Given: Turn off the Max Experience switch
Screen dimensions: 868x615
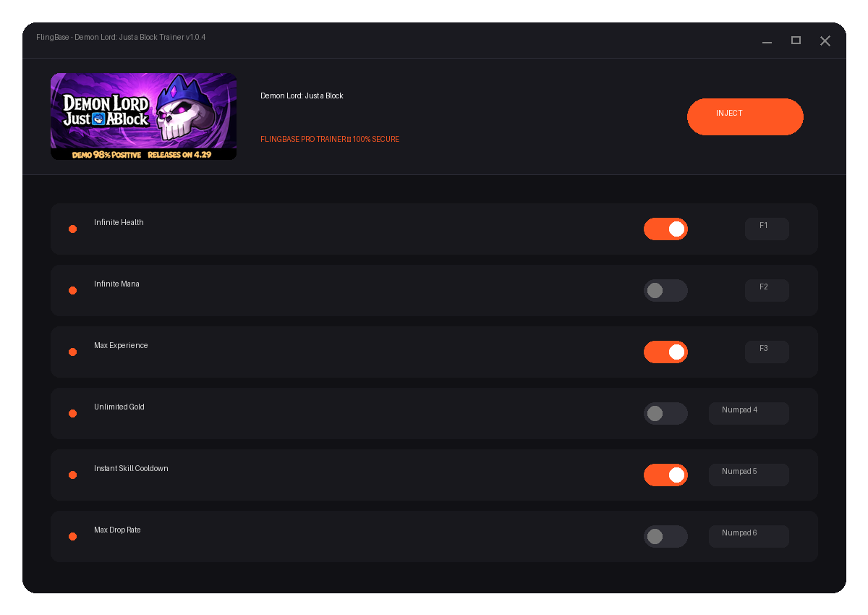Looking at the screenshot, I should (x=665, y=352).
